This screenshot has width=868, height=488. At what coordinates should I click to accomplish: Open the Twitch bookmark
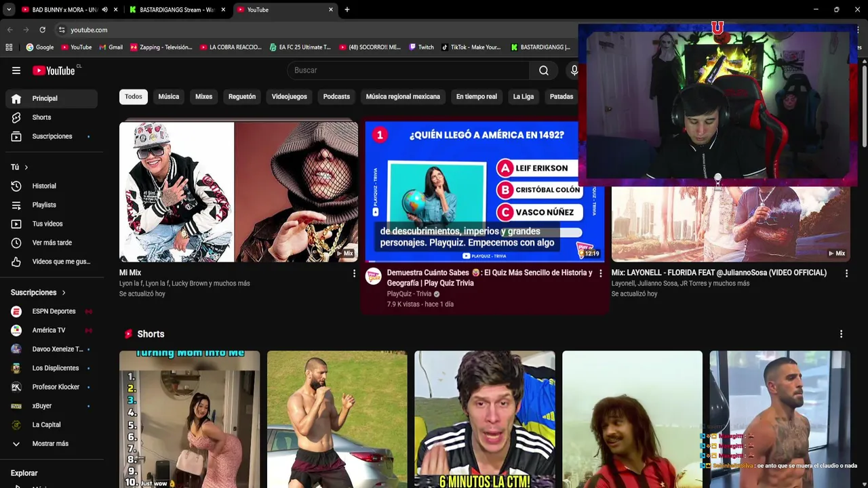(x=422, y=47)
